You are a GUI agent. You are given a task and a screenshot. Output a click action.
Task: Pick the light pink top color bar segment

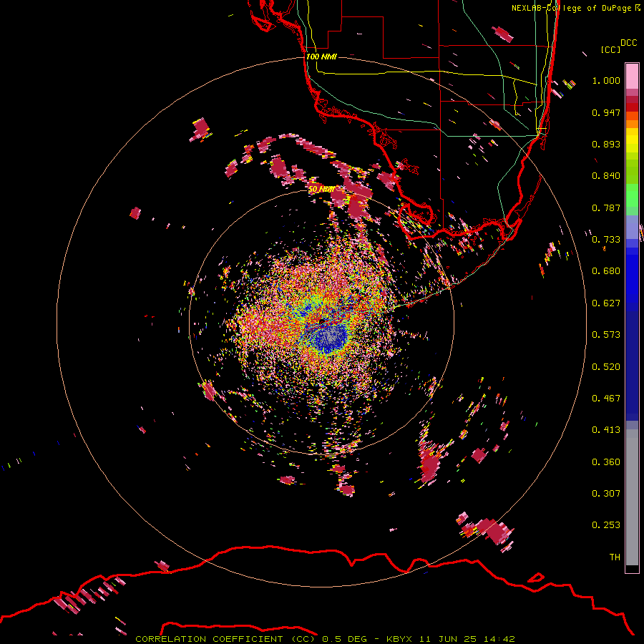(x=632, y=77)
